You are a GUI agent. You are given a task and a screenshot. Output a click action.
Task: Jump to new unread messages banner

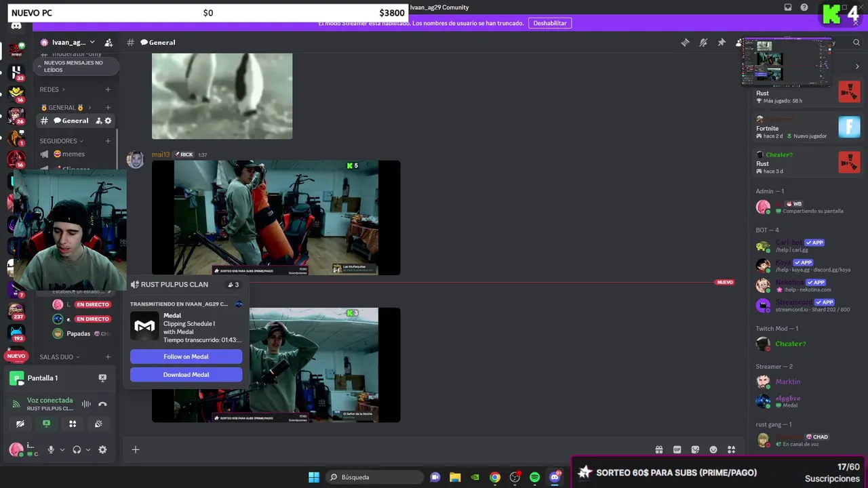pyautogui.click(x=76, y=66)
